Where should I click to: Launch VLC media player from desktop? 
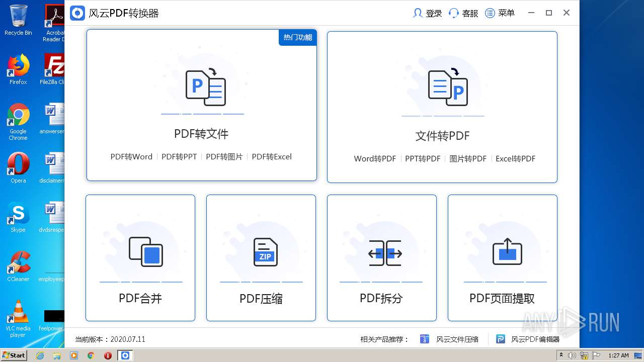[x=18, y=319]
